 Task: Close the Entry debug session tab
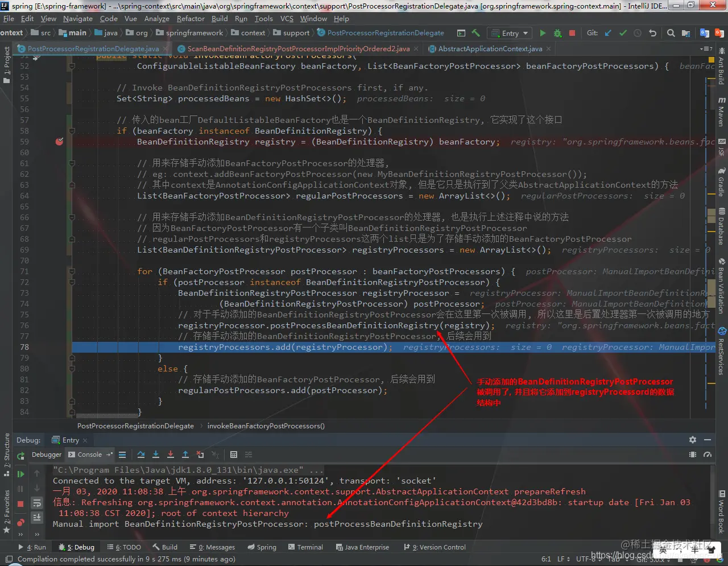pyautogui.click(x=85, y=440)
